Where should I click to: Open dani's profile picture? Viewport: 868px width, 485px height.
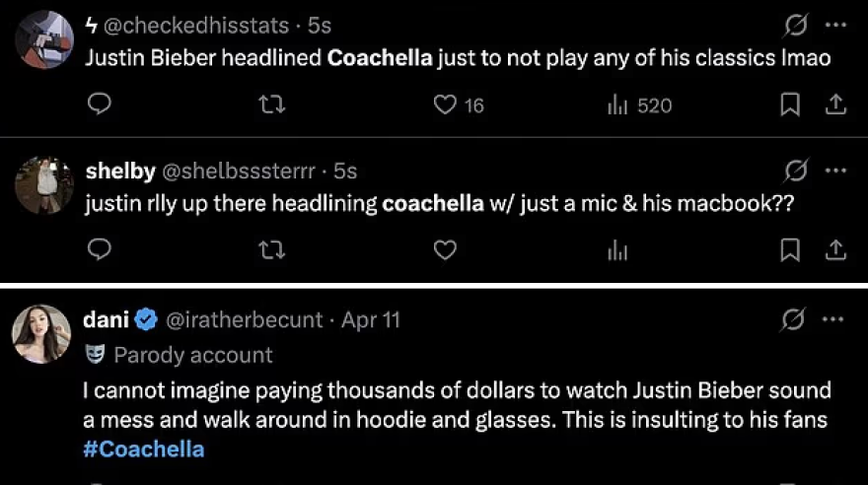point(38,335)
